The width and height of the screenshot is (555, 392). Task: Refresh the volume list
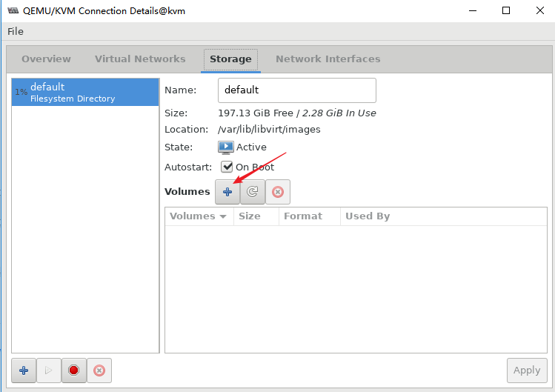(x=253, y=192)
